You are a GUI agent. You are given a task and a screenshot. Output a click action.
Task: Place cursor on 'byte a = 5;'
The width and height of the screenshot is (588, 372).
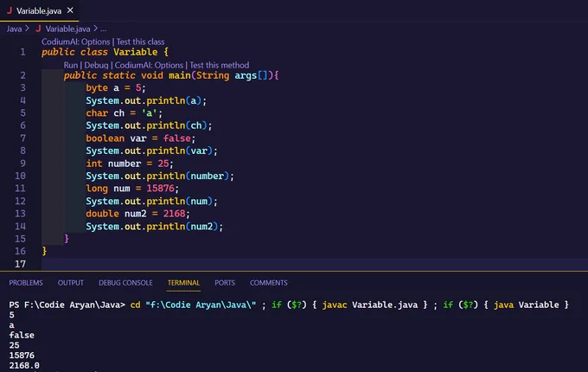tap(116, 87)
